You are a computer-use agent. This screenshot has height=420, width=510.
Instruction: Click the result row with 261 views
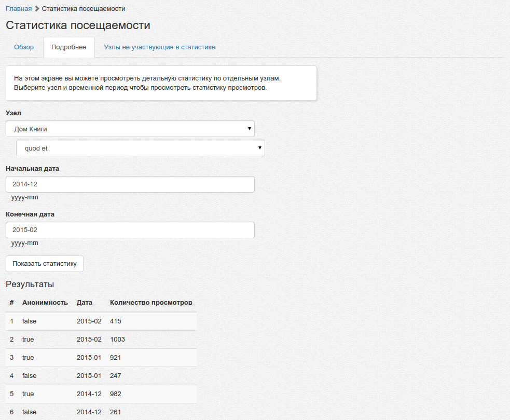click(101, 412)
